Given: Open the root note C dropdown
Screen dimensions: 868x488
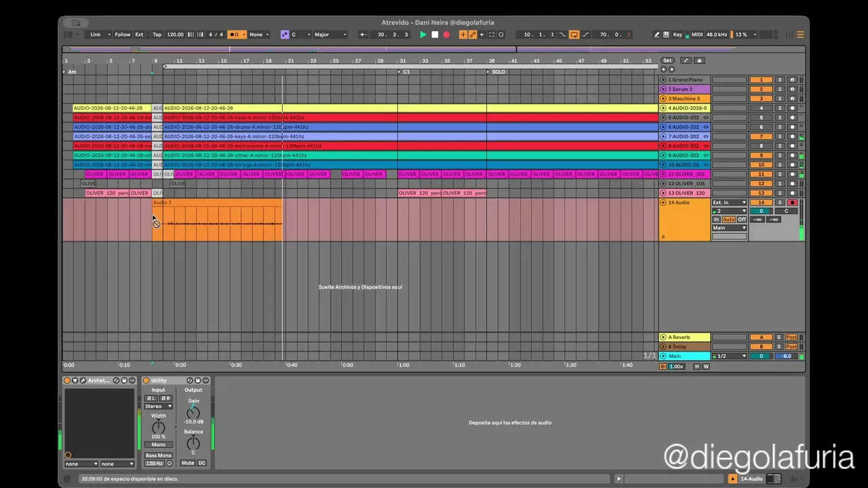Looking at the screenshot, I should 300,35.
